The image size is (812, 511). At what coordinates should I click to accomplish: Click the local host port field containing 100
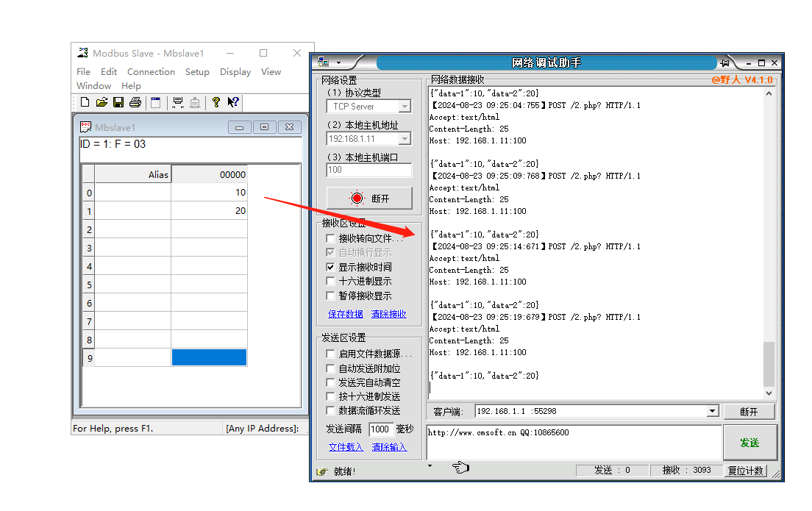coord(369,170)
